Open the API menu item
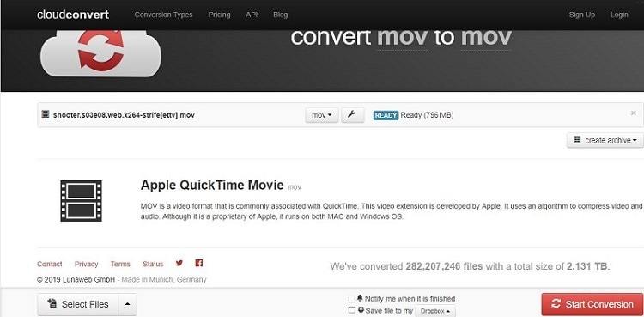This screenshot has height=317, width=644. pyautogui.click(x=252, y=15)
